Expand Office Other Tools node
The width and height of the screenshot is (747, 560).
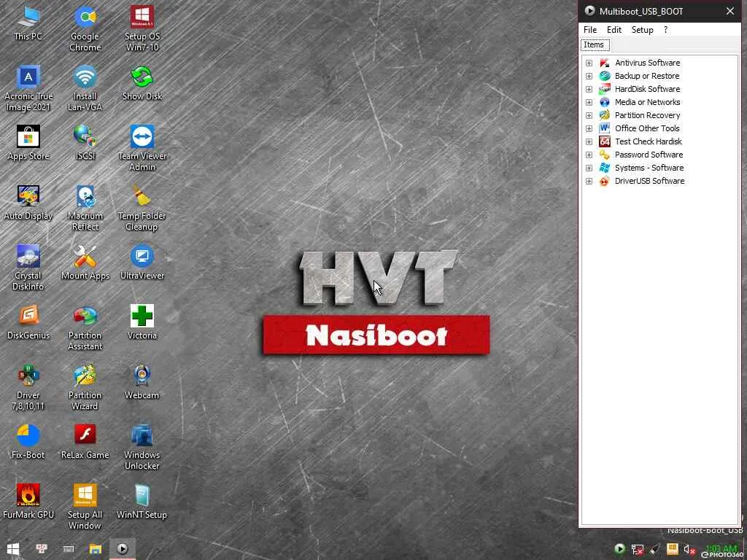pyautogui.click(x=589, y=128)
